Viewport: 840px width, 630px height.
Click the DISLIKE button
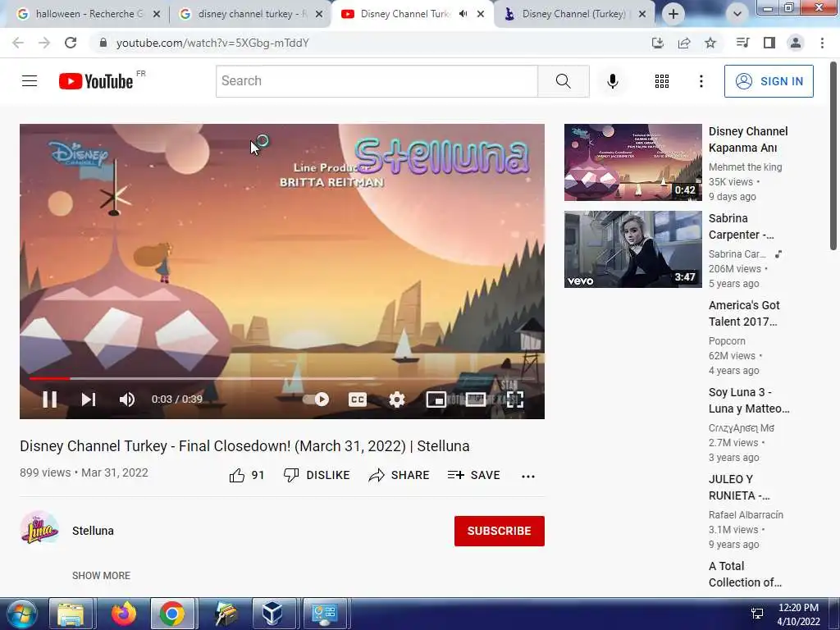point(317,475)
